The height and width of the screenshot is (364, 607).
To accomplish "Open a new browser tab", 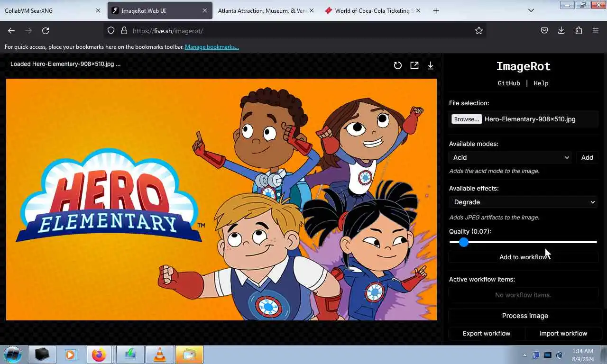I will point(436,10).
